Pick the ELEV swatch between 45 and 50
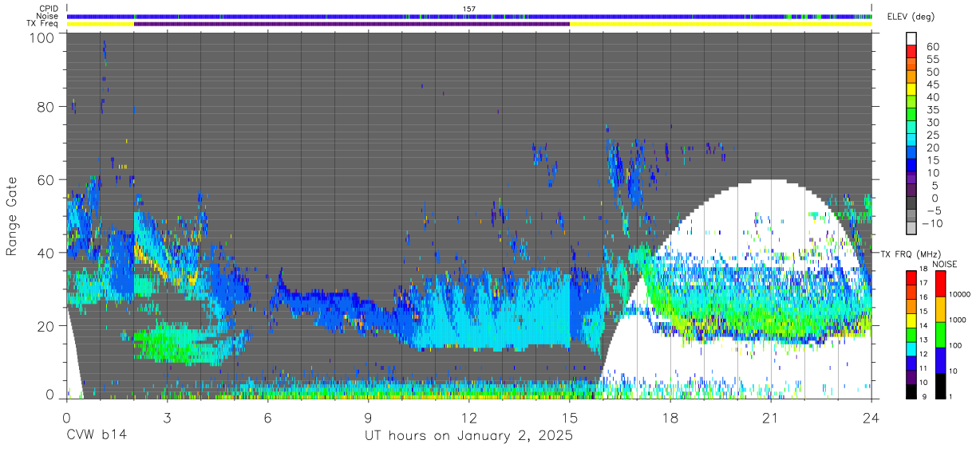Image resolution: width=980 pixels, height=452 pixels. (x=911, y=78)
